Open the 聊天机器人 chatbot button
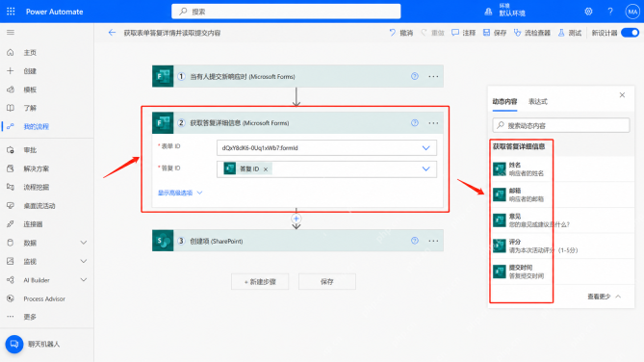Screen dimensions: 644x362 tap(14, 344)
